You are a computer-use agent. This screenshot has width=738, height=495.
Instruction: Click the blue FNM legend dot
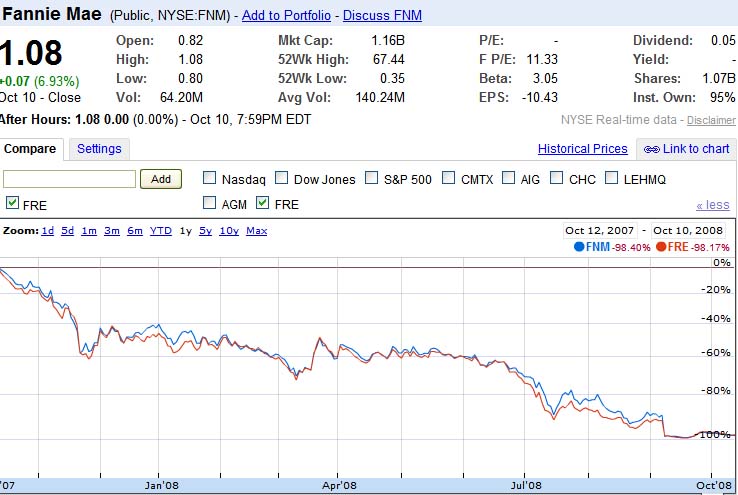(579, 247)
